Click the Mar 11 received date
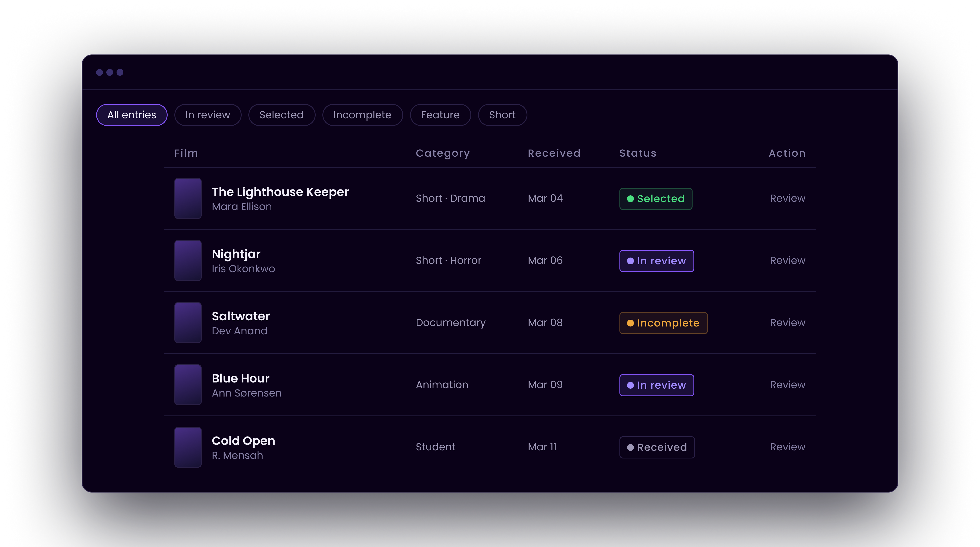This screenshot has width=980, height=547. click(542, 447)
